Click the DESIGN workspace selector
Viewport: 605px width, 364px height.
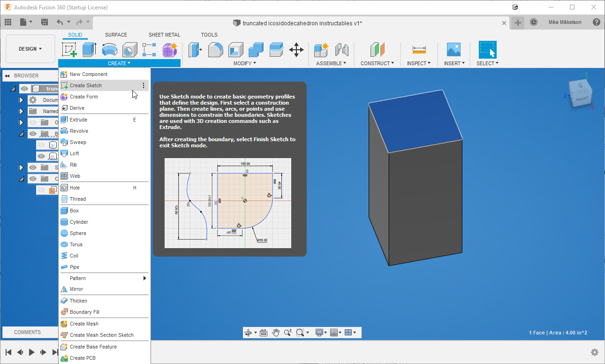click(x=29, y=48)
